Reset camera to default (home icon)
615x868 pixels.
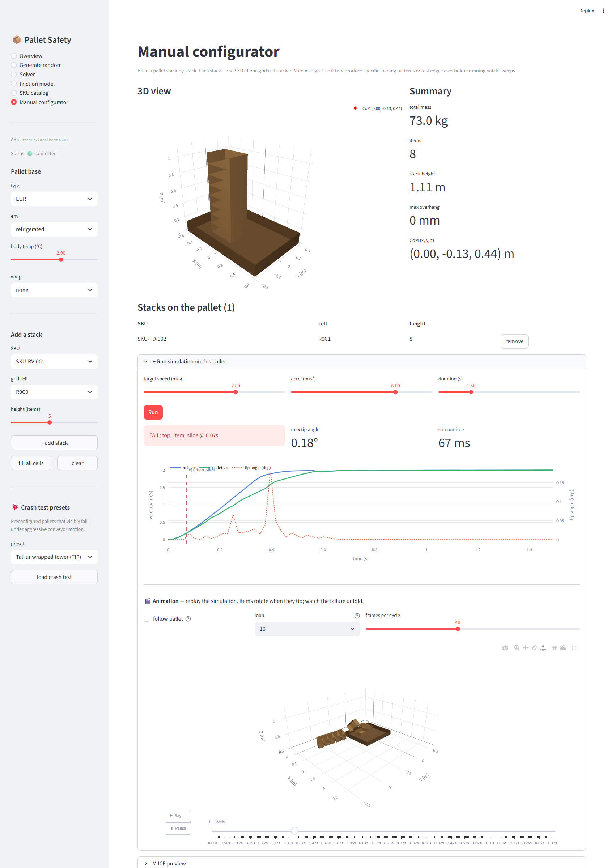[x=555, y=648]
